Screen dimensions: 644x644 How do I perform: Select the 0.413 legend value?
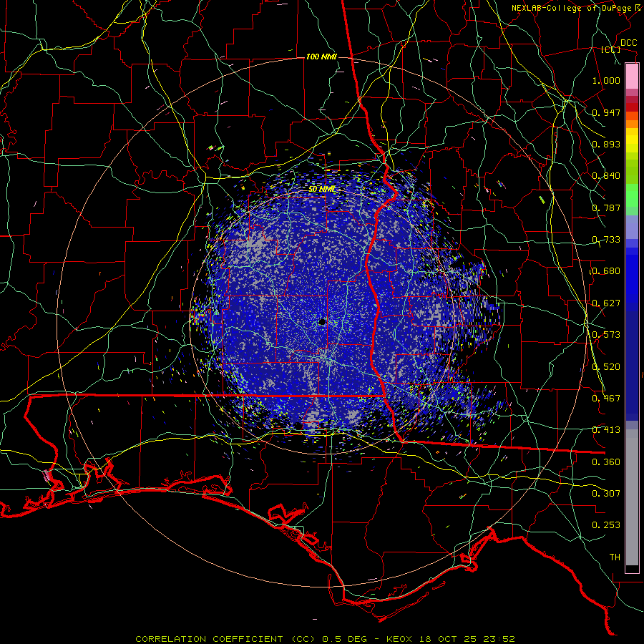tap(606, 430)
